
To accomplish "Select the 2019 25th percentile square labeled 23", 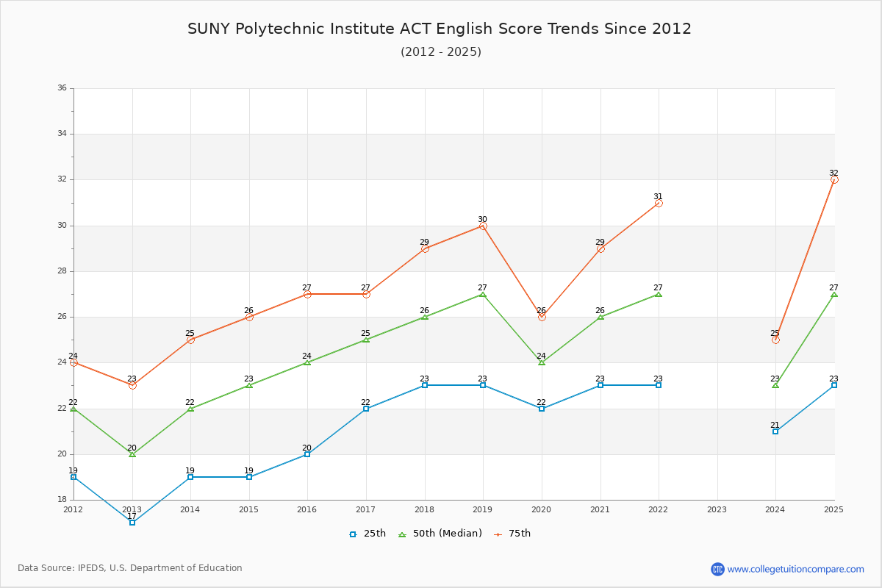I will [x=483, y=385].
